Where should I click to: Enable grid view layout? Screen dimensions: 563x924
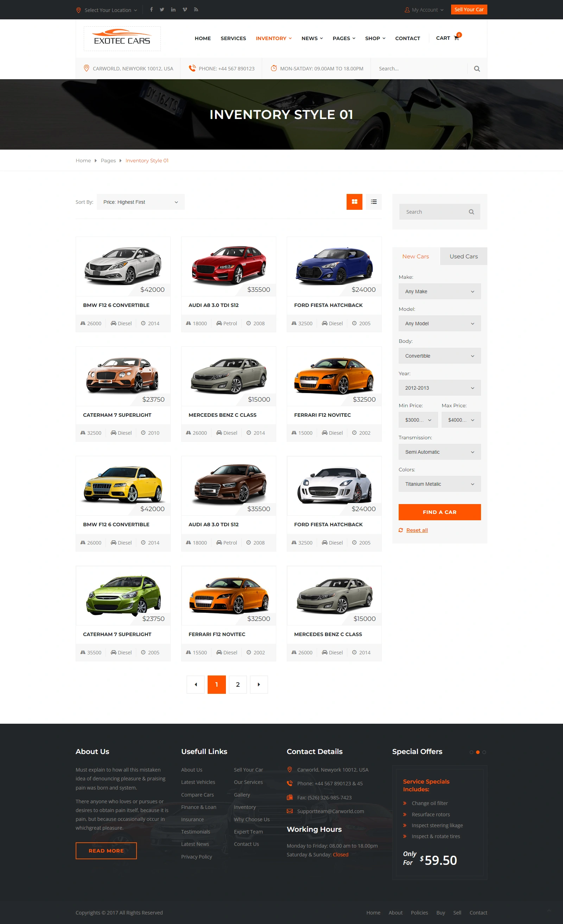coord(354,202)
